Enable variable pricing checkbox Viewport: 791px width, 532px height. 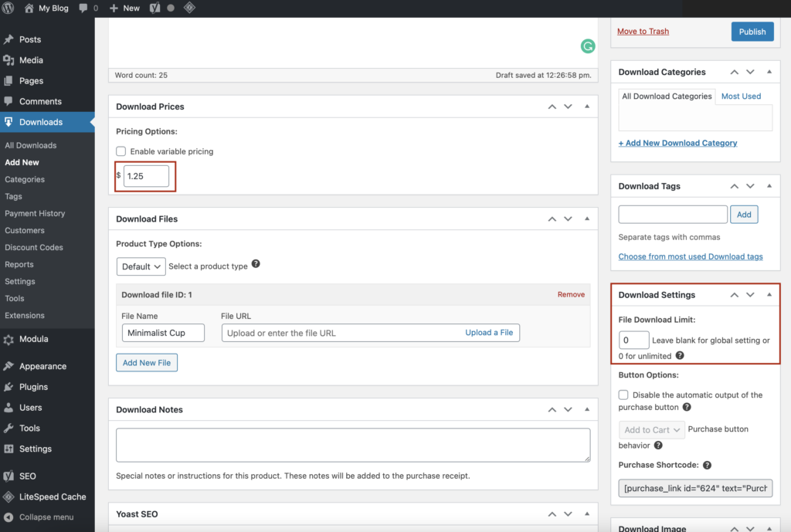121,151
